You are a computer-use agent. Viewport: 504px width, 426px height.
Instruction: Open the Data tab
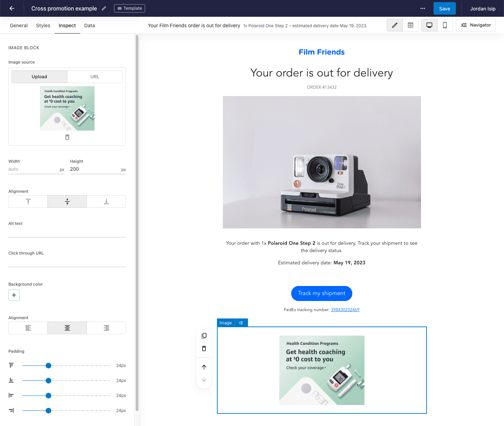pyautogui.click(x=90, y=25)
